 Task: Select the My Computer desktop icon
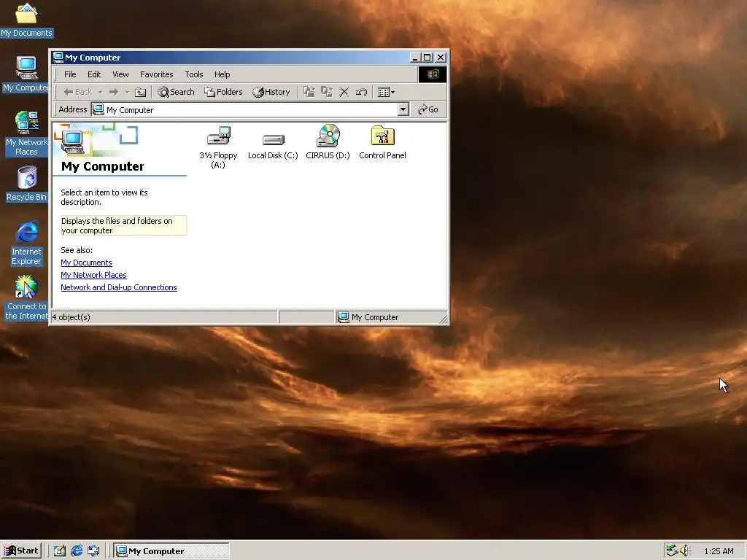point(26,74)
